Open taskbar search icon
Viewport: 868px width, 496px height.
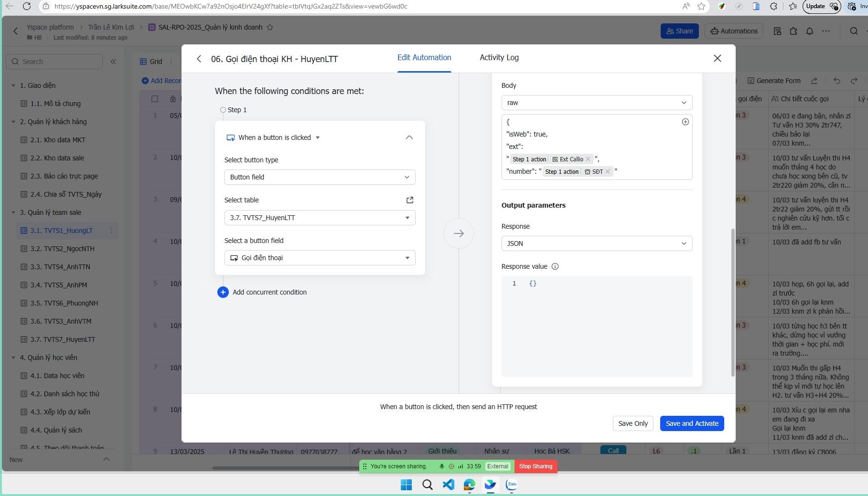pyautogui.click(x=427, y=485)
